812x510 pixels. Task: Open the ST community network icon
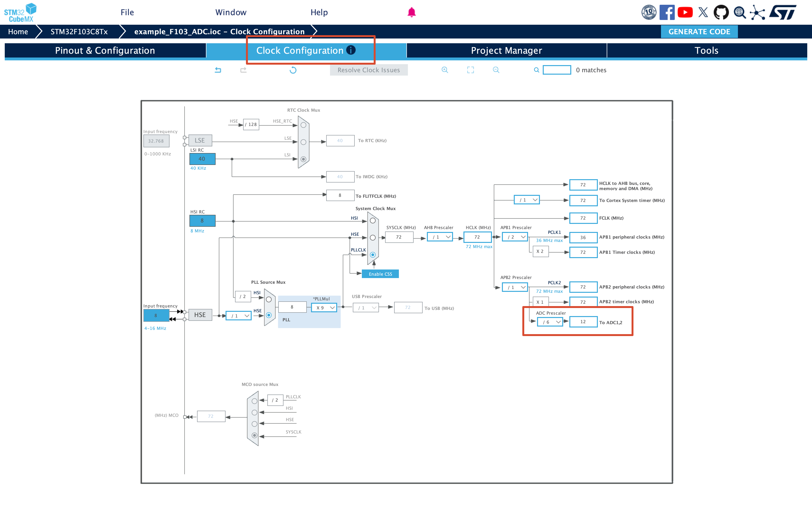click(757, 13)
